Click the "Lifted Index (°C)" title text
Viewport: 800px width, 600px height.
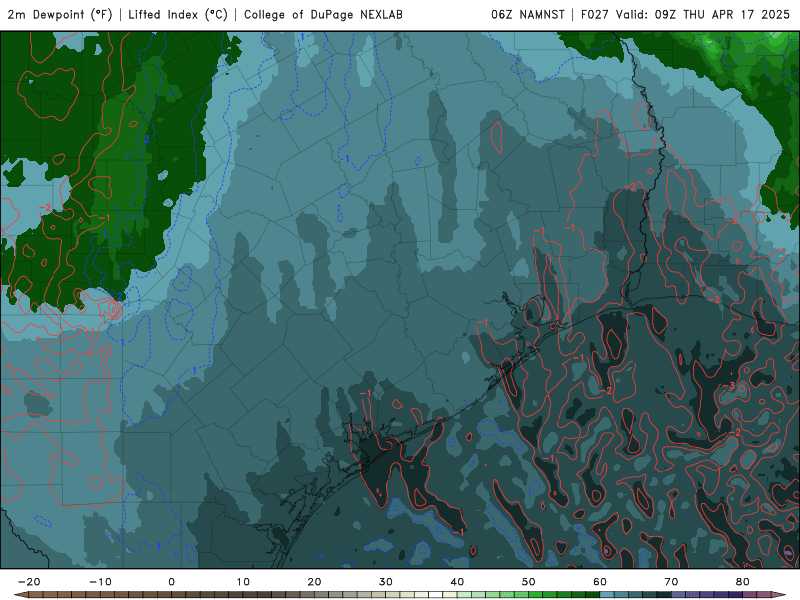click(x=178, y=15)
